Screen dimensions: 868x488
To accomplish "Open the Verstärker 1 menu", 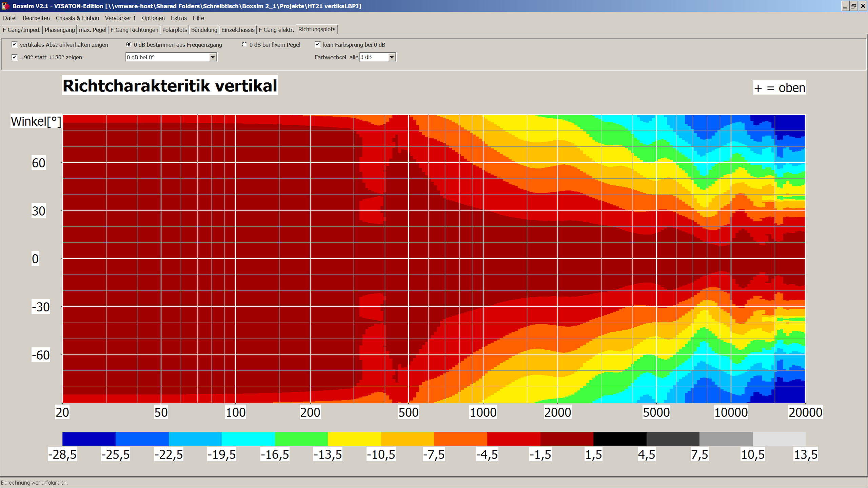I will pos(120,18).
